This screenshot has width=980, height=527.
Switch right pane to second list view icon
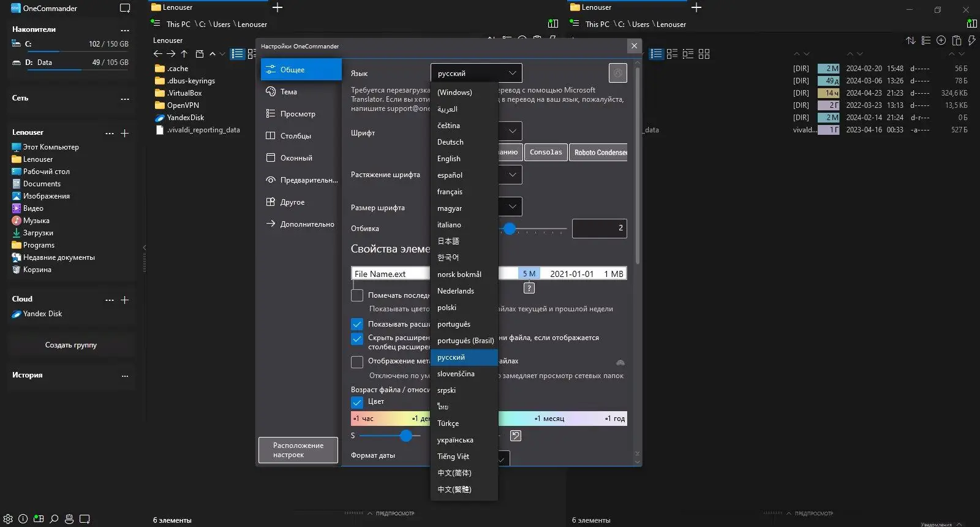672,54
